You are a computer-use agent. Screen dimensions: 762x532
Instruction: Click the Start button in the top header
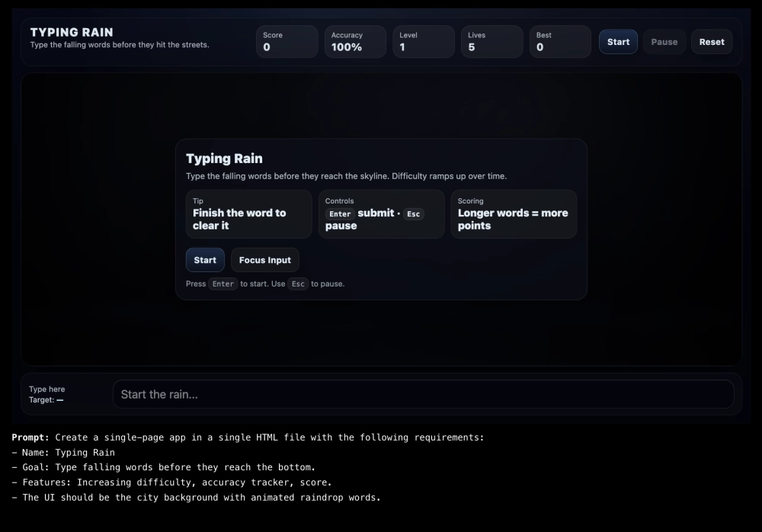click(x=618, y=42)
